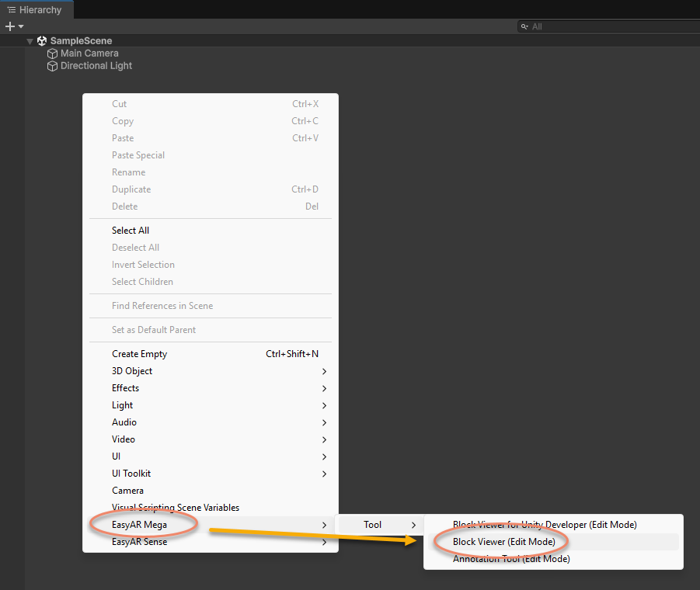Choose Block Viewer for Unity Developer (Edit Mode)

click(x=545, y=524)
